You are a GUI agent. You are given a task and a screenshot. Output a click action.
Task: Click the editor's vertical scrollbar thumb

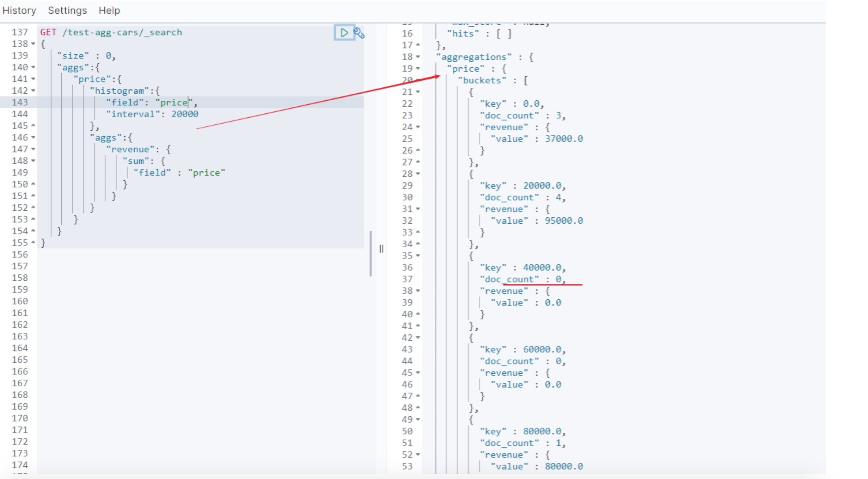371,254
